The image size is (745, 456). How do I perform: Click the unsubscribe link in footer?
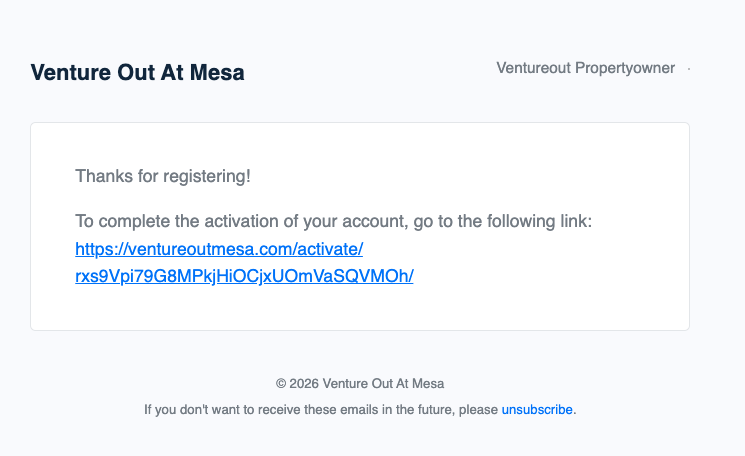[537, 410]
